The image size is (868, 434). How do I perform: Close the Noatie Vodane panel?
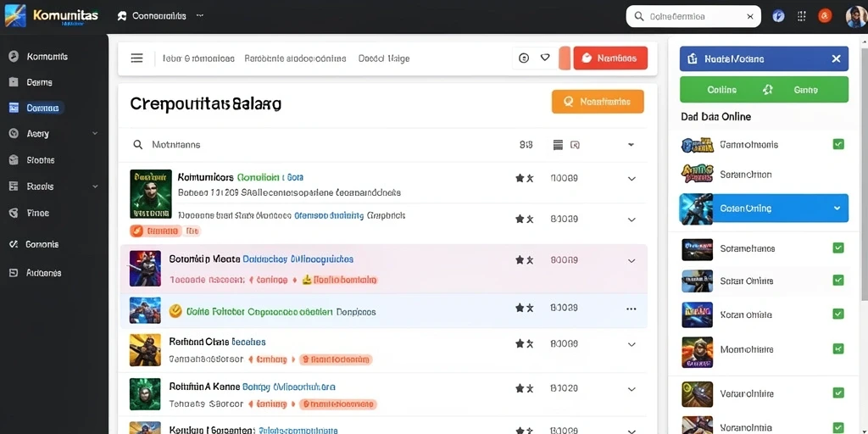[836, 58]
